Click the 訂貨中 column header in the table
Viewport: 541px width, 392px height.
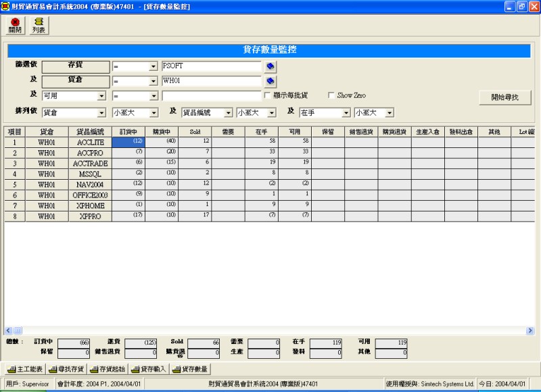click(x=128, y=132)
